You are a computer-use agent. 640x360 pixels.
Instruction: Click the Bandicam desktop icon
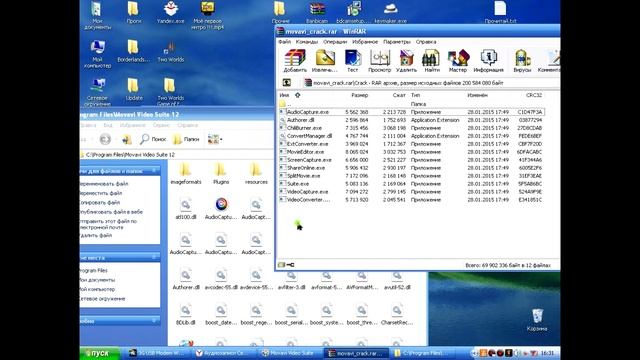[317, 12]
